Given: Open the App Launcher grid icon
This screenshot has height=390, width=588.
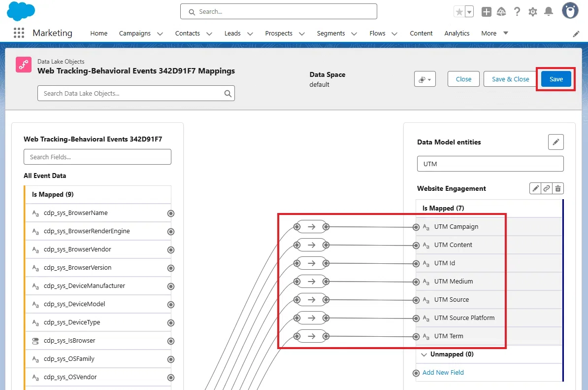Looking at the screenshot, I should 19,33.
